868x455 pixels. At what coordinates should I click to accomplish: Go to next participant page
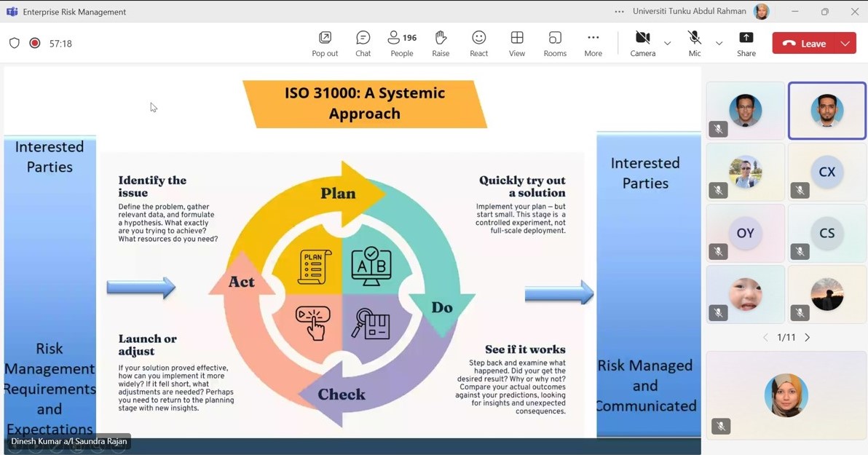click(x=807, y=338)
